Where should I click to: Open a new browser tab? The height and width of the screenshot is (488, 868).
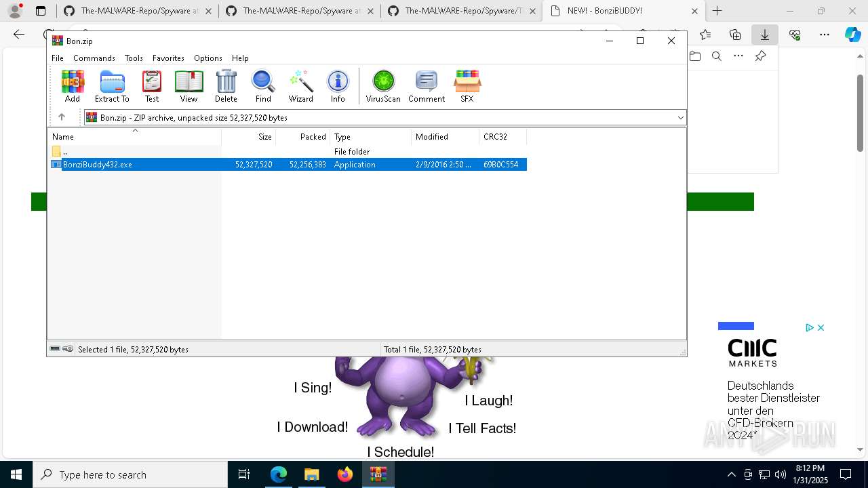coord(717,11)
